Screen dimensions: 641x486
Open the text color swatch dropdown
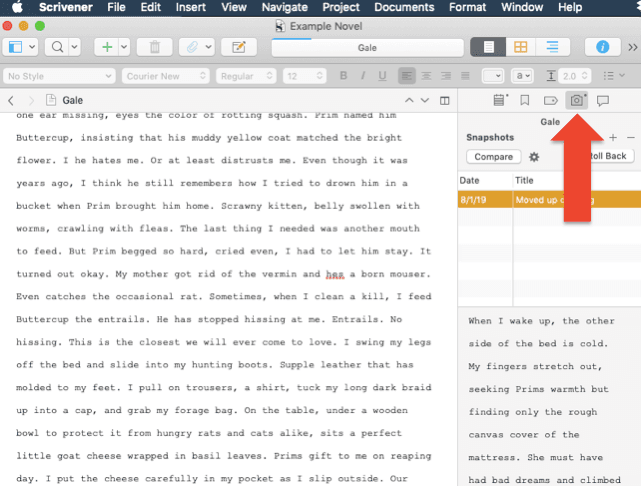[x=493, y=76]
